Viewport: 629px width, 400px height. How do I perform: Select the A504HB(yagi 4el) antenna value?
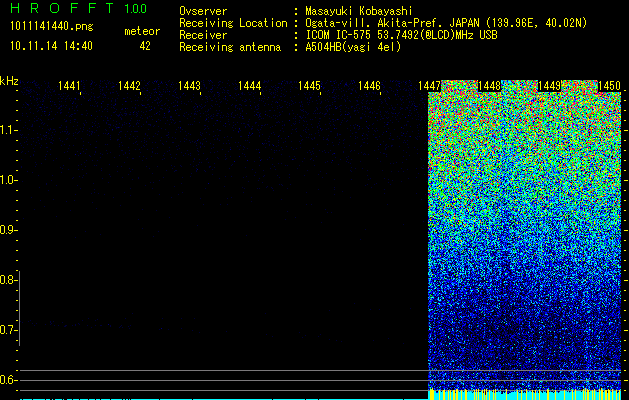coord(353,47)
